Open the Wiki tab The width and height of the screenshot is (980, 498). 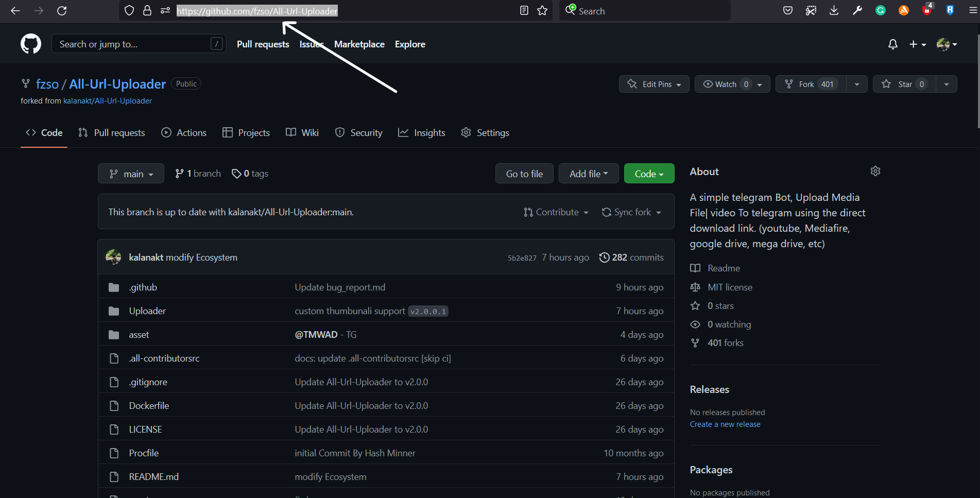click(x=302, y=133)
